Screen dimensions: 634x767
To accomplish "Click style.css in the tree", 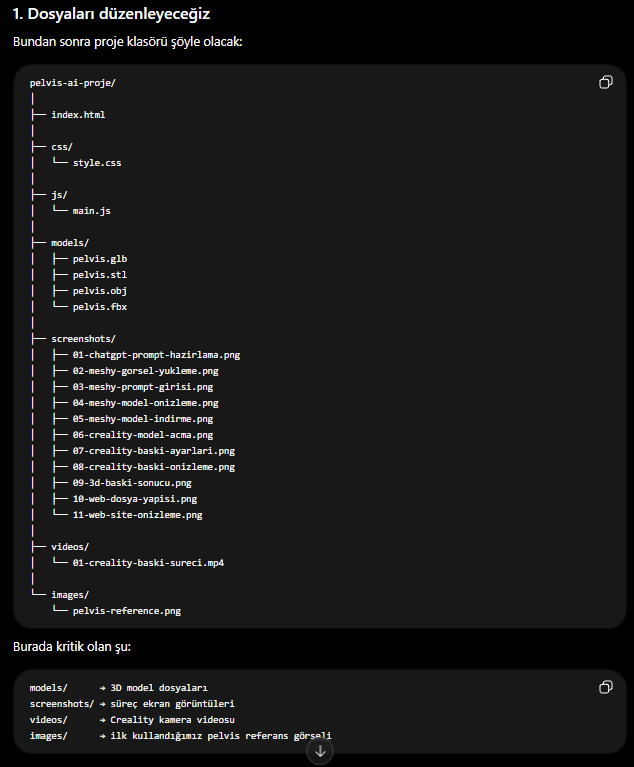I will 97,163.
